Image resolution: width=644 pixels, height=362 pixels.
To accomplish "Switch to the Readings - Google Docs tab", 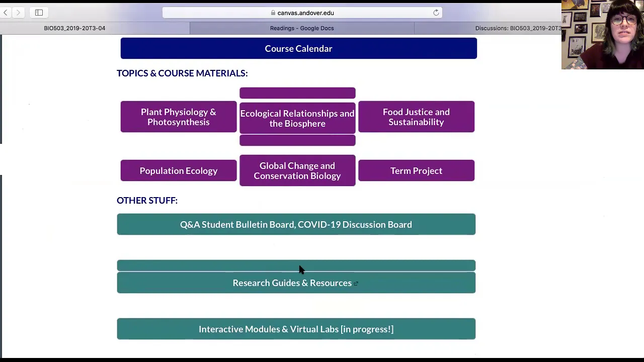I will pos(302,28).
